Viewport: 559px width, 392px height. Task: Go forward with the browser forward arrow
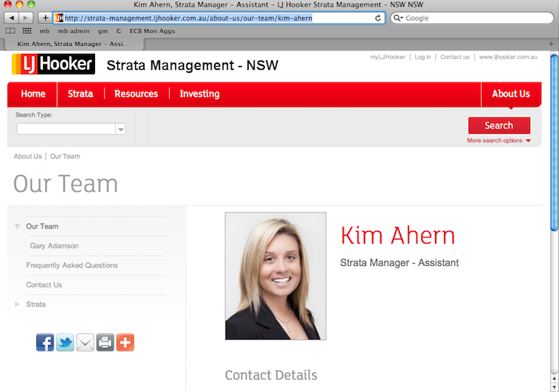click(x=26, y=18)
